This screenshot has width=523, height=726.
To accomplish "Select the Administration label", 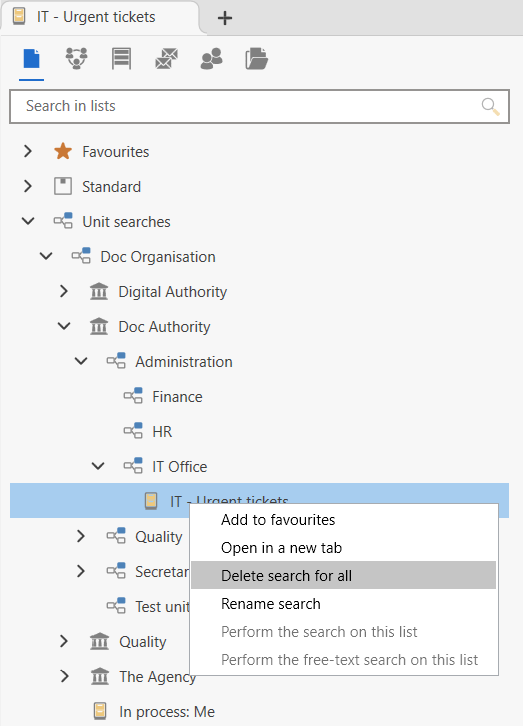I will point(184,362).
